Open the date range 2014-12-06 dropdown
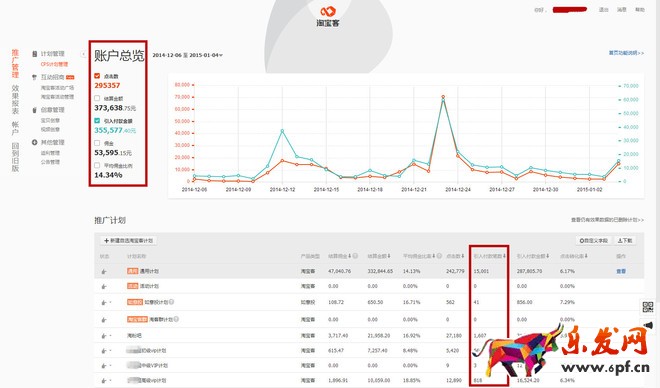The width and height of the screenshot is (660, 388). [188, 55]
